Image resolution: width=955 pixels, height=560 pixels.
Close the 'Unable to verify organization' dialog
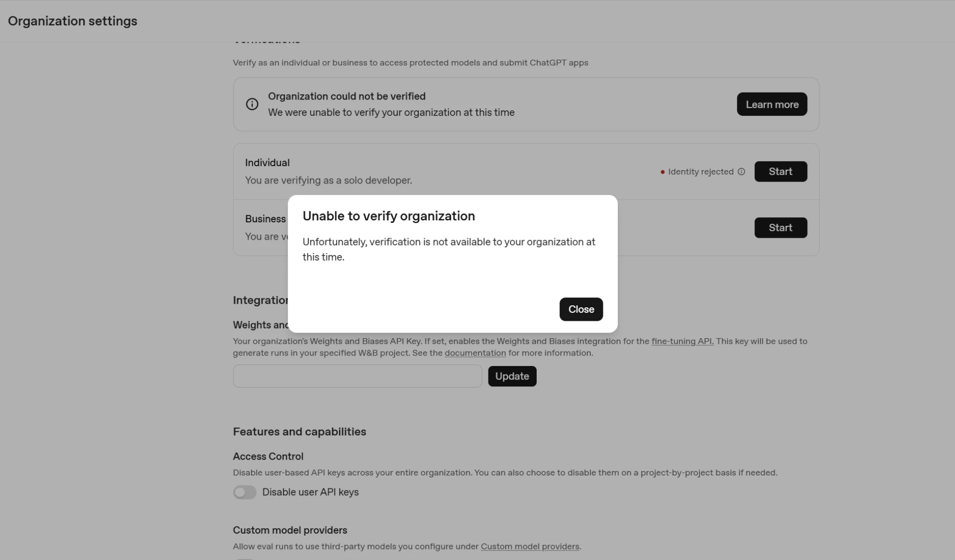click(x=581, y=309)
